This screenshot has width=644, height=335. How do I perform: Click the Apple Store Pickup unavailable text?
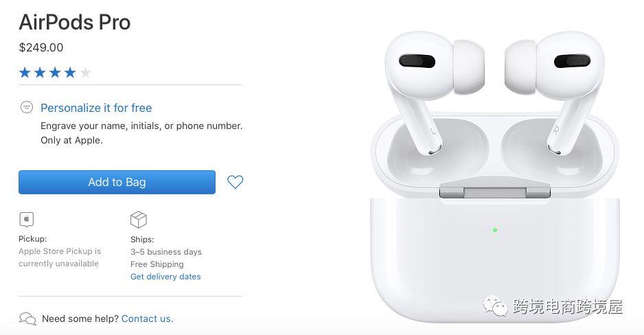(x=60, y=257)
